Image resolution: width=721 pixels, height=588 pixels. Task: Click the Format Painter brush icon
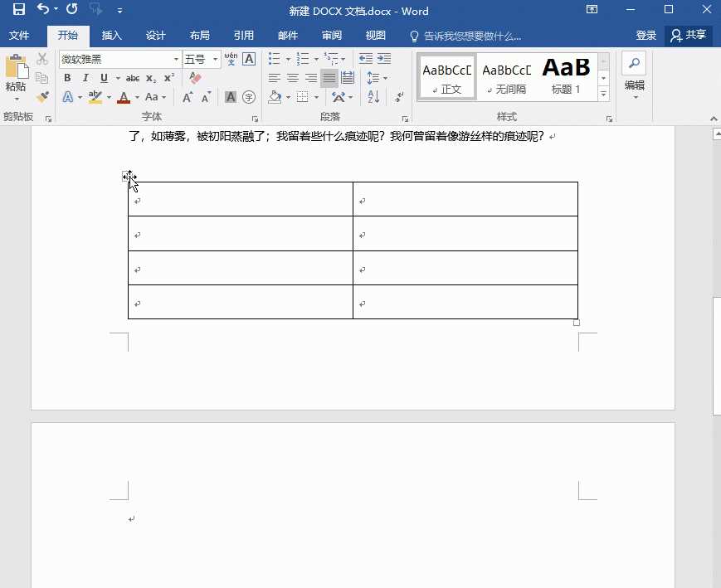42,97
